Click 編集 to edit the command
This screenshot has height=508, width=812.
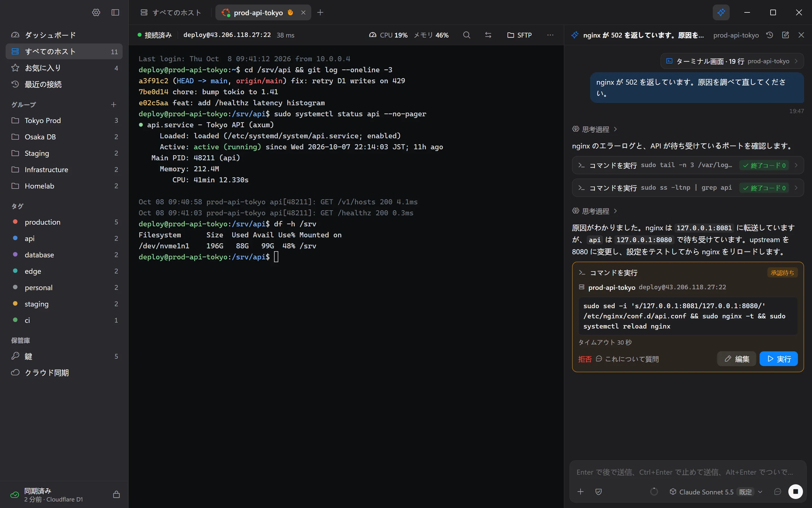736,359
